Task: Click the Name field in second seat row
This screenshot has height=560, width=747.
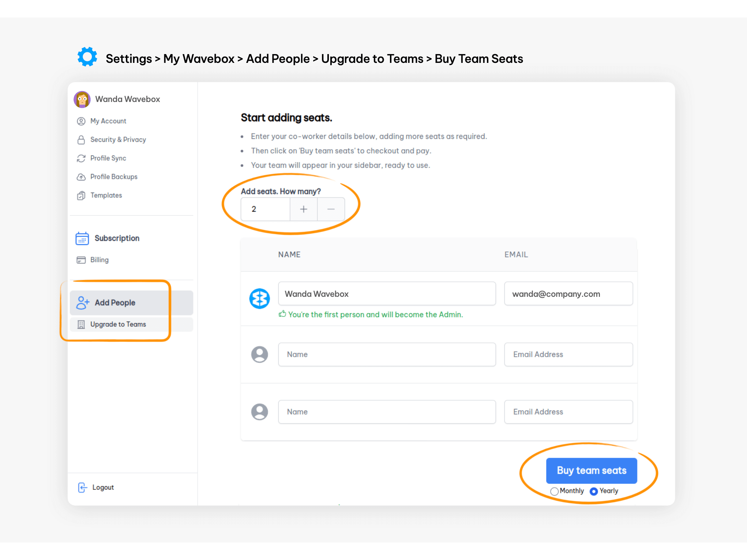Action: coord(387,354)
